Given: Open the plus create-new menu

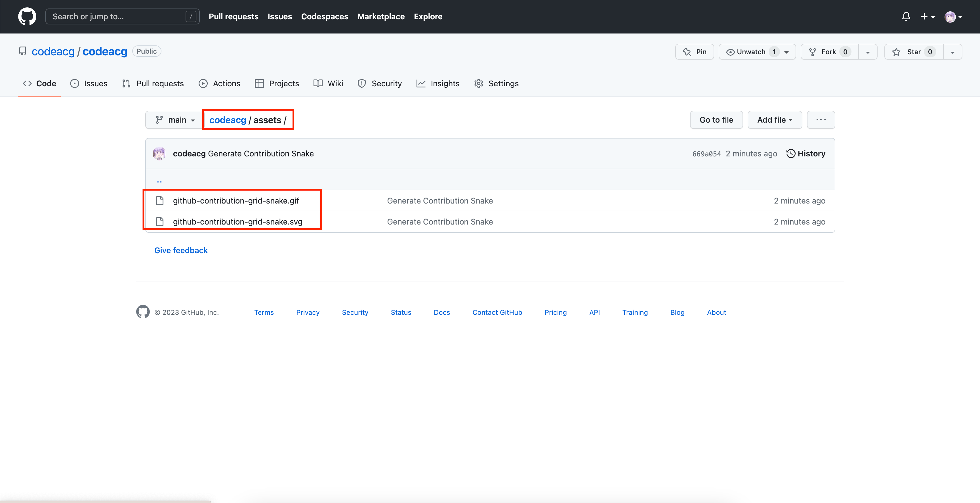Looking at the screenshot, I should pyautogui.click(x=928, y=16).
